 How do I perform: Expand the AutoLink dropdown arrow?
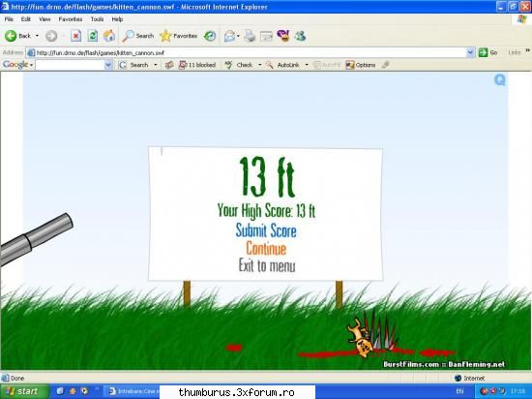pos(307,65)
